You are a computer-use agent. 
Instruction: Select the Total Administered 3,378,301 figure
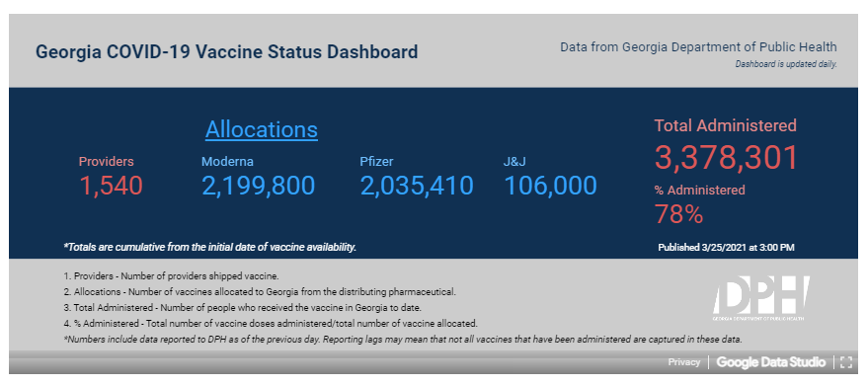tap(726, 157)
